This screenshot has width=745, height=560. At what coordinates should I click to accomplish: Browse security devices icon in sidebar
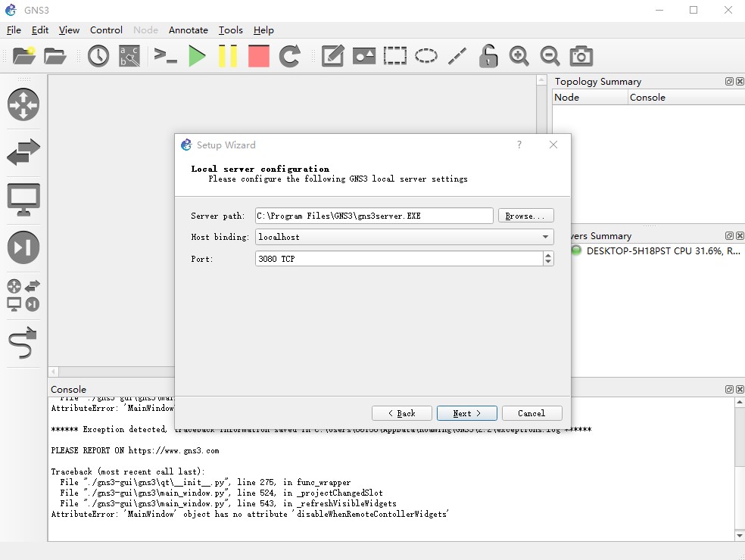pos(23,247)
